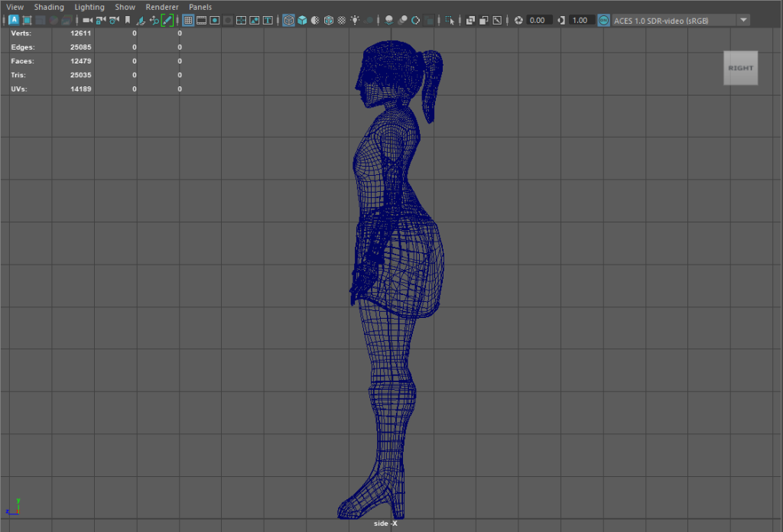The image size is (783, 532).
Task: Click the RIGHT view cube face
Action: [740, 68]
